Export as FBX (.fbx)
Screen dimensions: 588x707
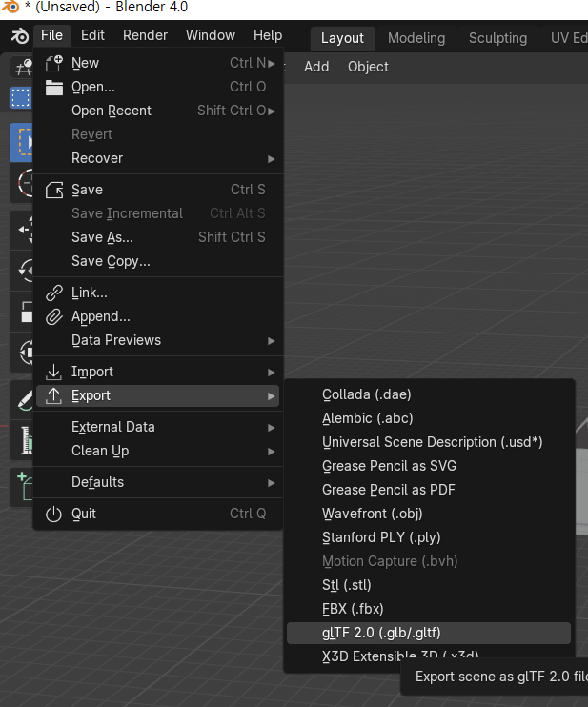point(429,609)
